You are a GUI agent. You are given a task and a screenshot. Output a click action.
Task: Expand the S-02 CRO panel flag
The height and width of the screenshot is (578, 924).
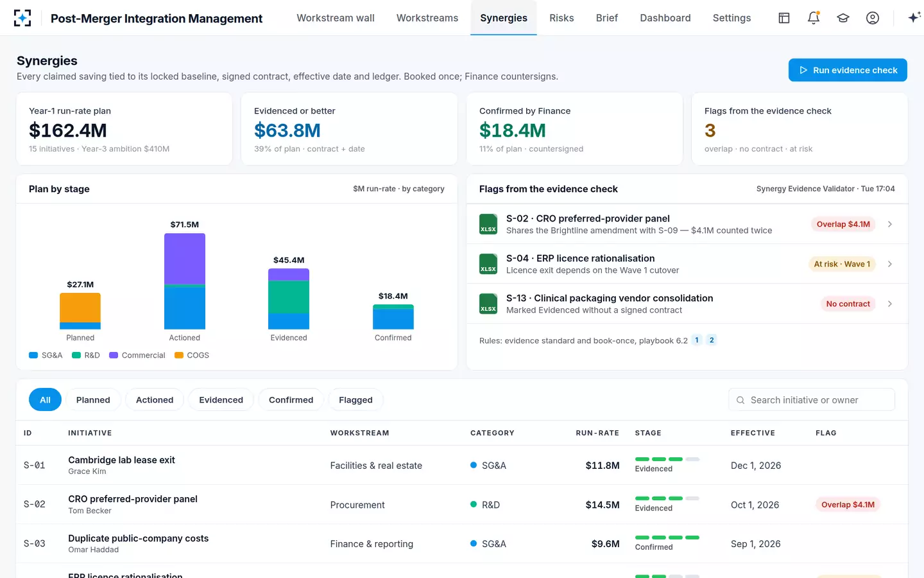[890, 224]
